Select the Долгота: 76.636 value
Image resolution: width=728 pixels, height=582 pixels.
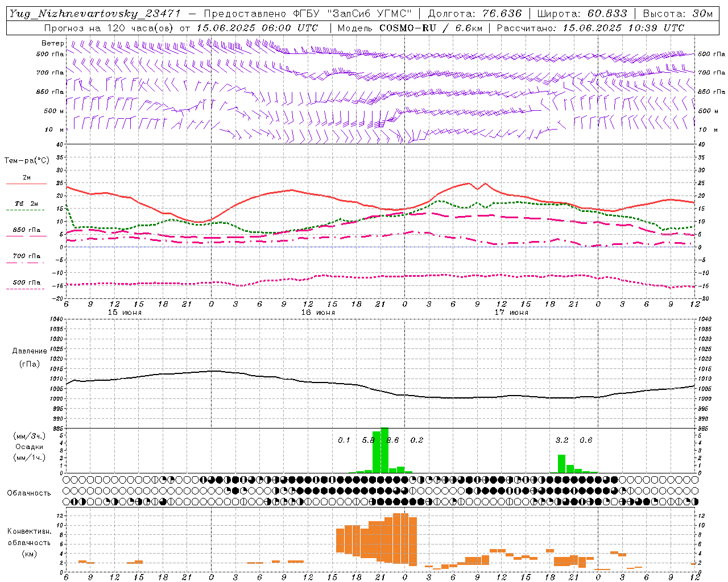[475, 14]
